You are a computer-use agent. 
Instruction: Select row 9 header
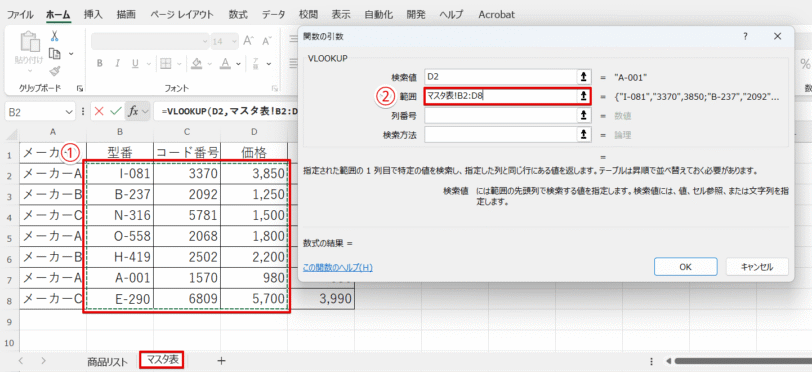[9, 322]
